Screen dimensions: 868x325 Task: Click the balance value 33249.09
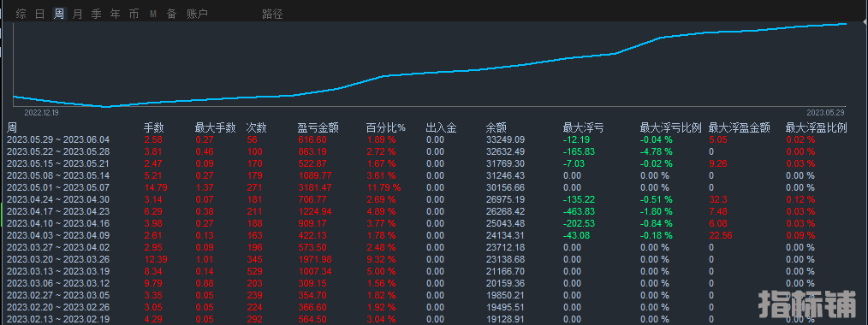pos(505,140)
